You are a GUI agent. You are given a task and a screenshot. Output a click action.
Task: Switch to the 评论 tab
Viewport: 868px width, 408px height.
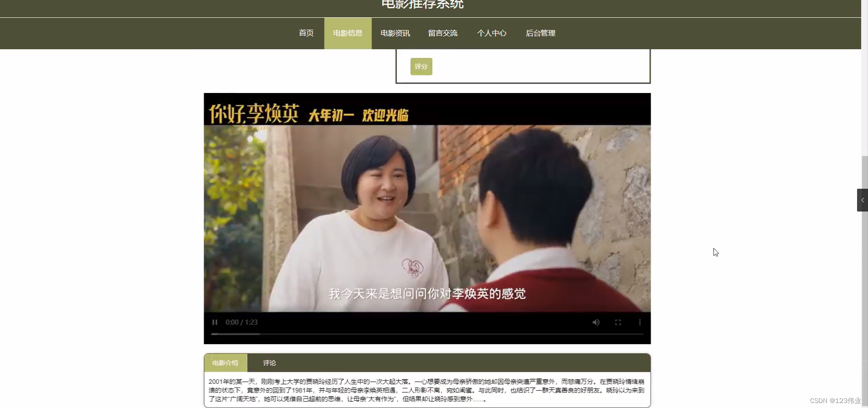(x=269, y=363)
